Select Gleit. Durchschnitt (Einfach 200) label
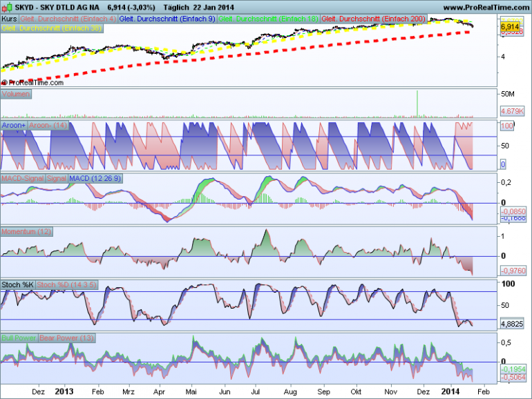The width and height of the screenshot is (532, 399). pyautogui.click(x=373, y=19)
